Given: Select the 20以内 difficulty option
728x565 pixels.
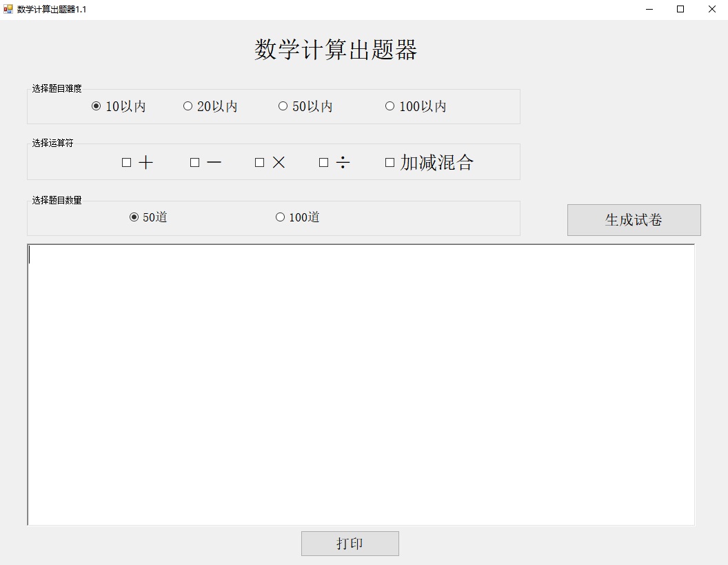Looking at the screenshot, I should coord(210,106).
